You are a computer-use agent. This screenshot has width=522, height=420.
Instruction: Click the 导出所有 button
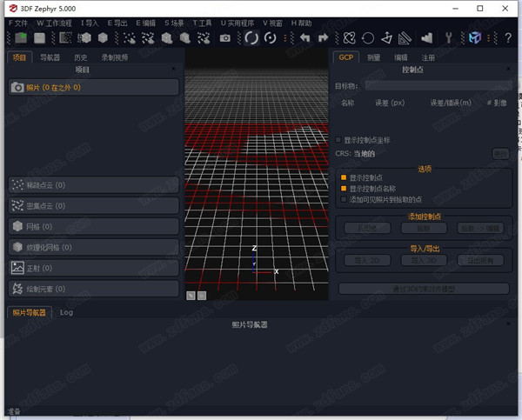[x=480, y=260]
